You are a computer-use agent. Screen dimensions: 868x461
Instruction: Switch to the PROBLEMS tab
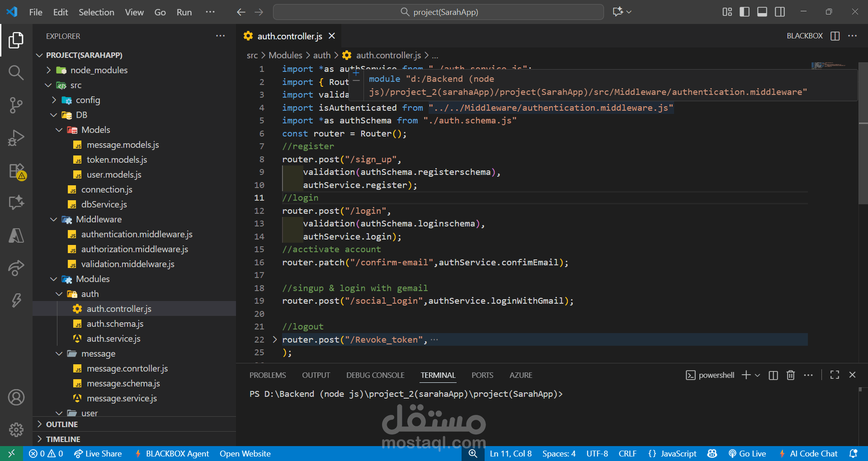pyautogui.click(x=267, y=375)
